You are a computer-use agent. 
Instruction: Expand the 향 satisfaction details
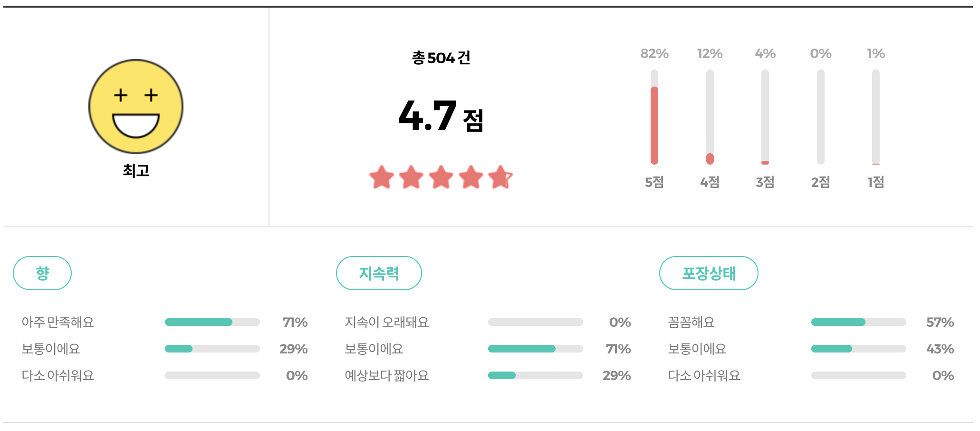click(42, 273)
